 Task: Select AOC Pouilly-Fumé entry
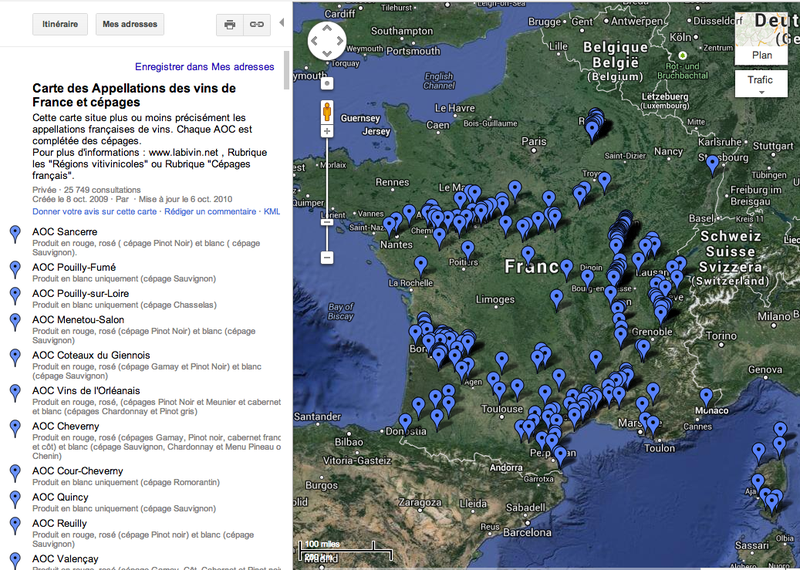point(74,267)
